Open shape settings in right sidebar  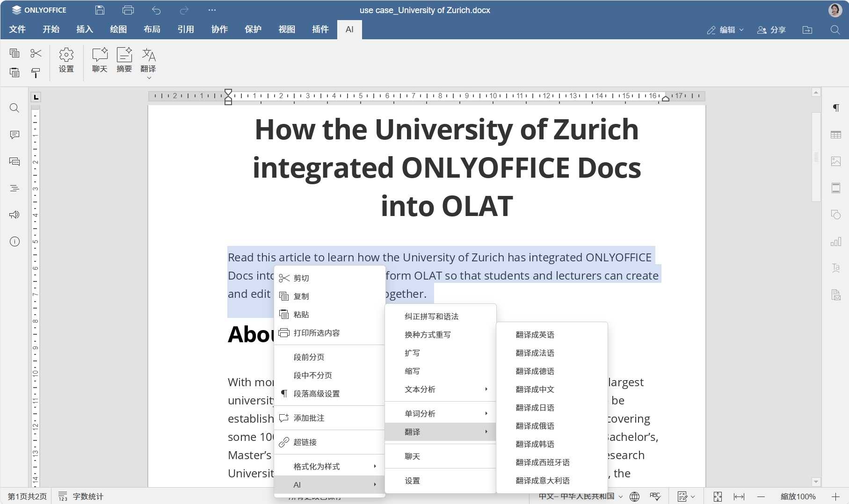pyautogui.click(x=836, y=215)
